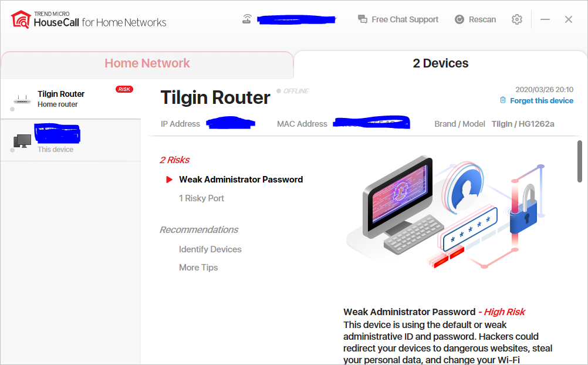Select the red arrow beside Weak Administrator Password
Viewport: 588px width, 365px height.
[x=169, y=180]
